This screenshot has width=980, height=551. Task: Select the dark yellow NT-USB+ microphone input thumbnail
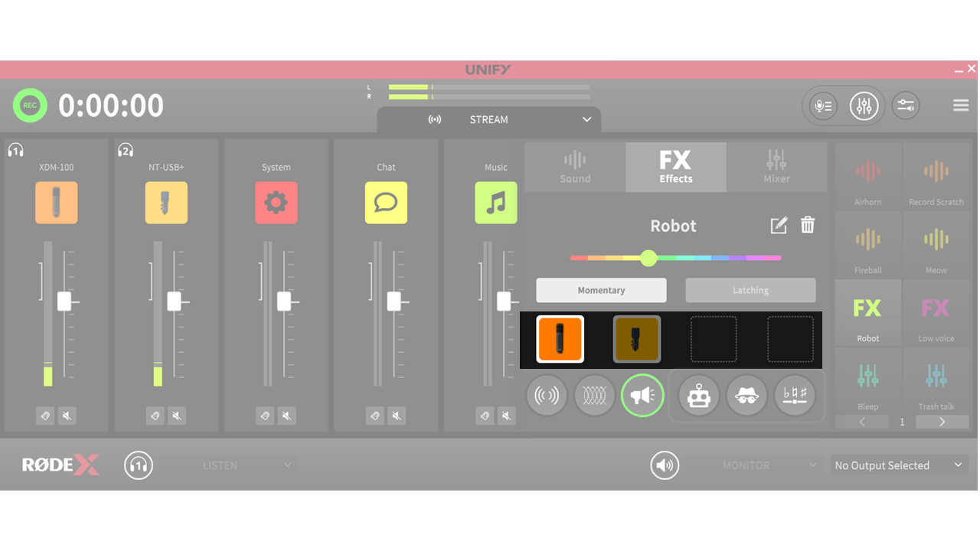pos(637,339)
